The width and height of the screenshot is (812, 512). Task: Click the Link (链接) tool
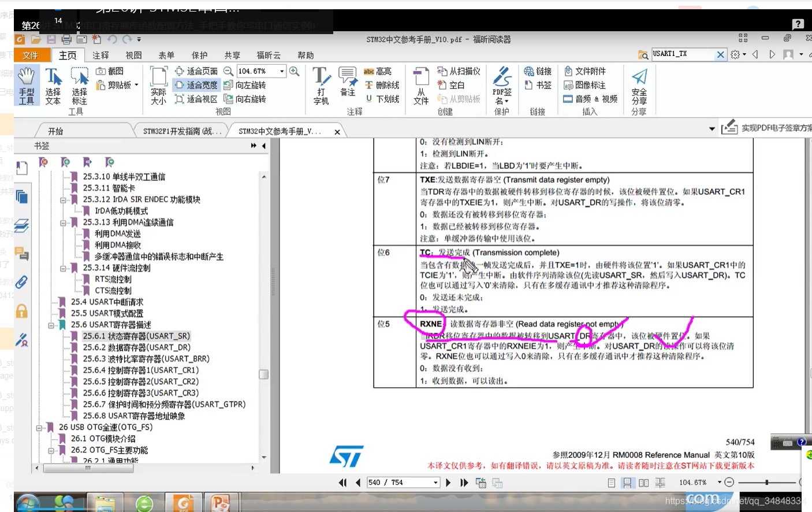(538, 71)
